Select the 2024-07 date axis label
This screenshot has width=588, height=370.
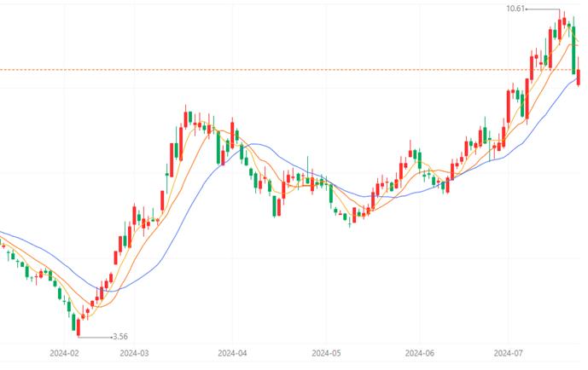[x=509, y=353]
